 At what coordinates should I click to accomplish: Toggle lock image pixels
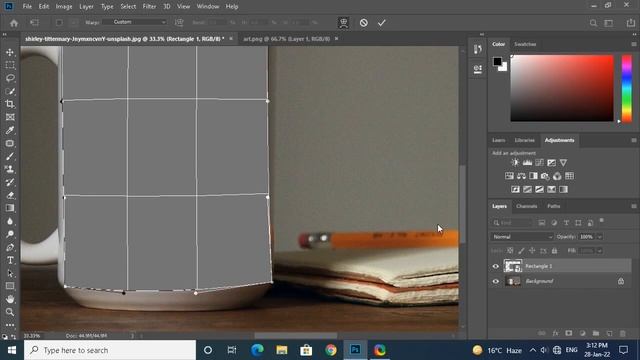point(521,251)
